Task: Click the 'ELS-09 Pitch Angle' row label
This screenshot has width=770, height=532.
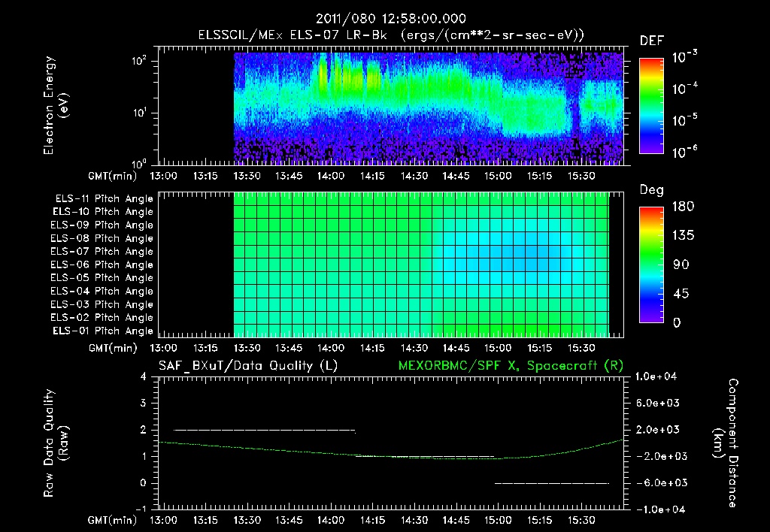Action: point(102,225)
